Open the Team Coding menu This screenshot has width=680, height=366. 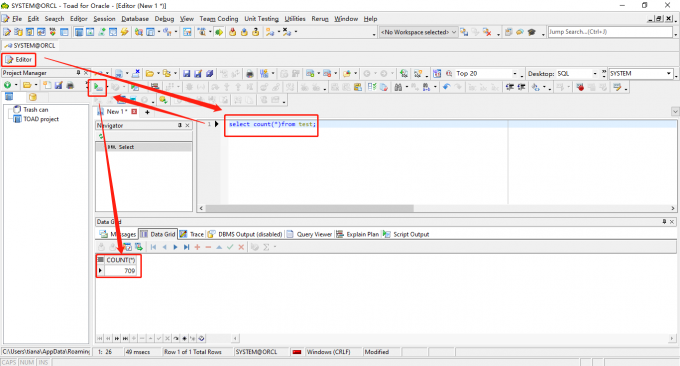pos(219,19)
